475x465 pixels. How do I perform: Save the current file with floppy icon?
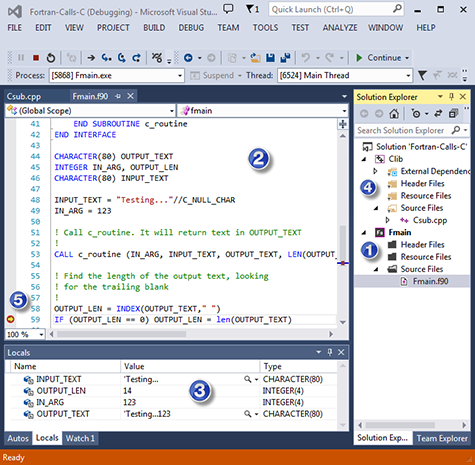click(270, 58)
